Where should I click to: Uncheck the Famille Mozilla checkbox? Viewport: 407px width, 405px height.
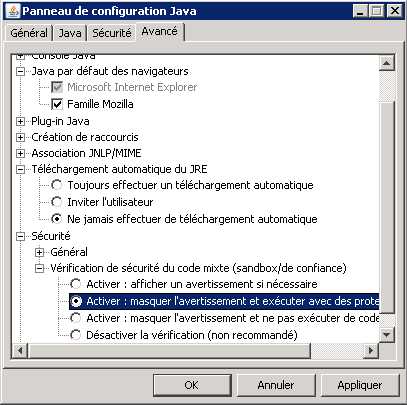click(x=57, y=104)
